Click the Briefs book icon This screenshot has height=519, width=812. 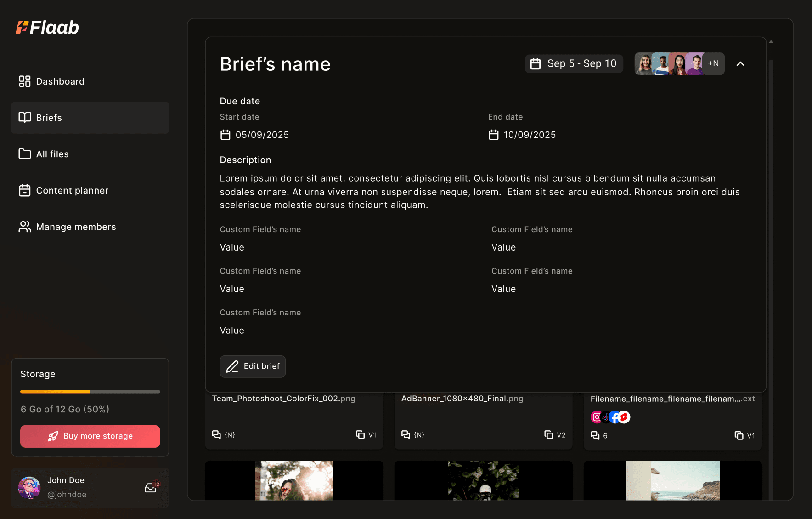coord(25,117)
